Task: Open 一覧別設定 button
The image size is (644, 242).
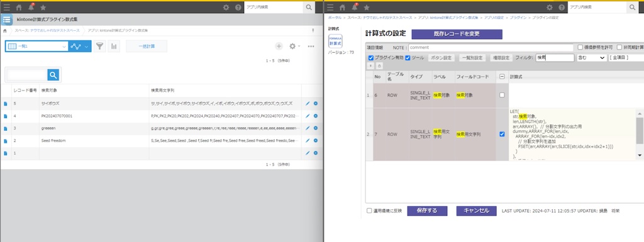Action: pos(472,58)
